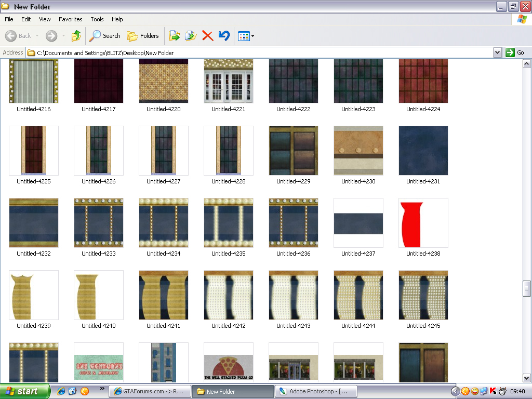Select the red Untitled-4238 thumbnail
This screenshot has height=399, width=532.
tap(423, 223)
